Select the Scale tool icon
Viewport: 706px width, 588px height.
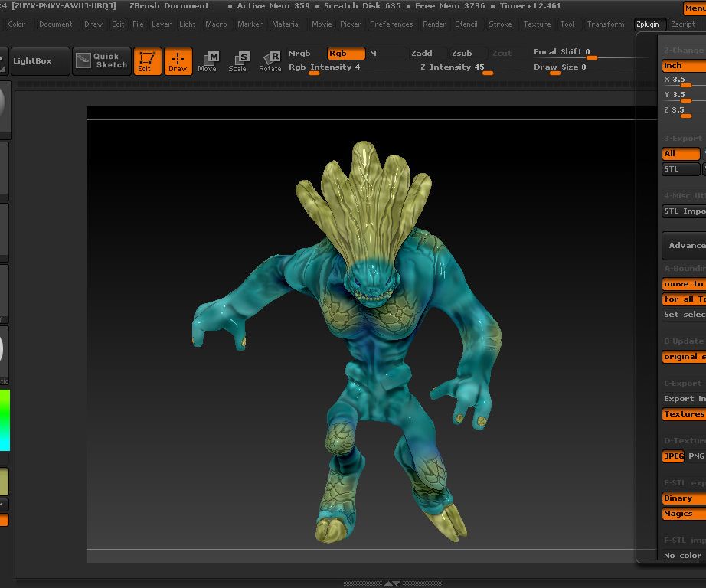click(237, 61)
